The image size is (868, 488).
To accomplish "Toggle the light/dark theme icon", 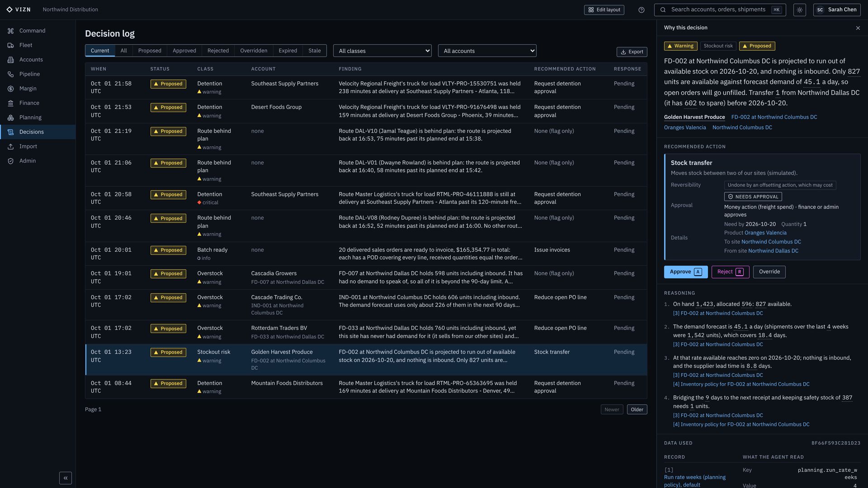I will tap(799, 10).
